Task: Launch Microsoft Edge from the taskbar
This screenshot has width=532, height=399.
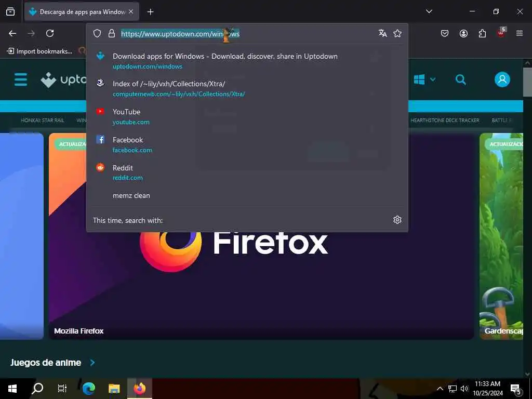Action: click(88, 389)
